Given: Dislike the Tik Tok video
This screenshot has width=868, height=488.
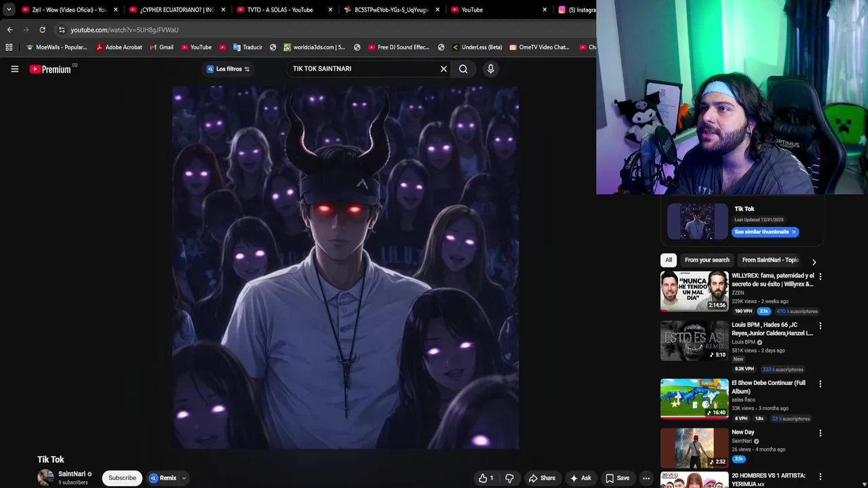Looking at the screenshot, I should point(509,478).
